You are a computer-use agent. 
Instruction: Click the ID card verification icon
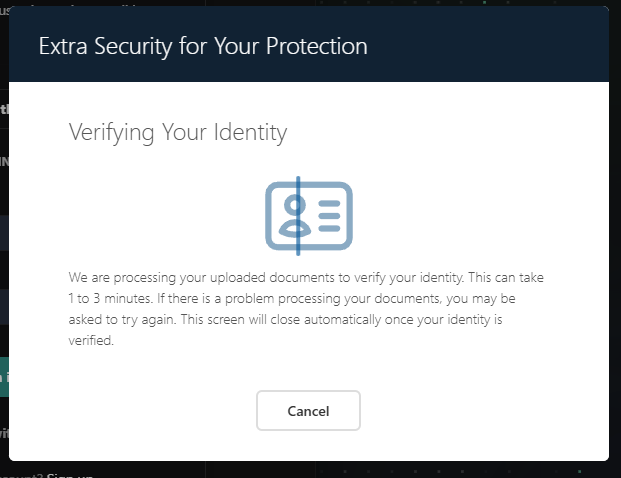308,215
